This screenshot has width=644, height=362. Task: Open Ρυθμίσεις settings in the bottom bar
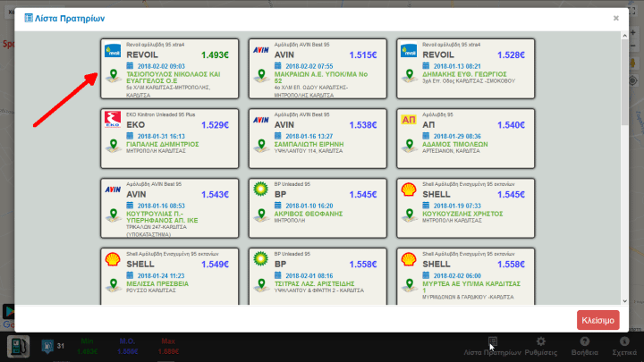pyautogui.click(x=541, y=347)
